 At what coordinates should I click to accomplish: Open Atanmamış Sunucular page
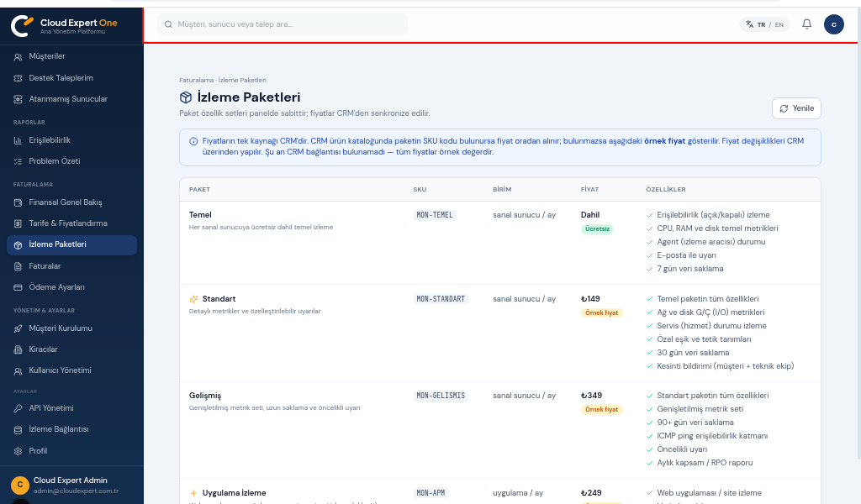coord(72,99)
